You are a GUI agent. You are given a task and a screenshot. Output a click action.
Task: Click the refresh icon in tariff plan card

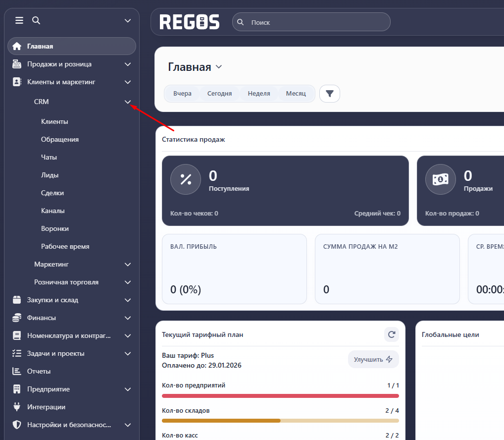[392, 334]
